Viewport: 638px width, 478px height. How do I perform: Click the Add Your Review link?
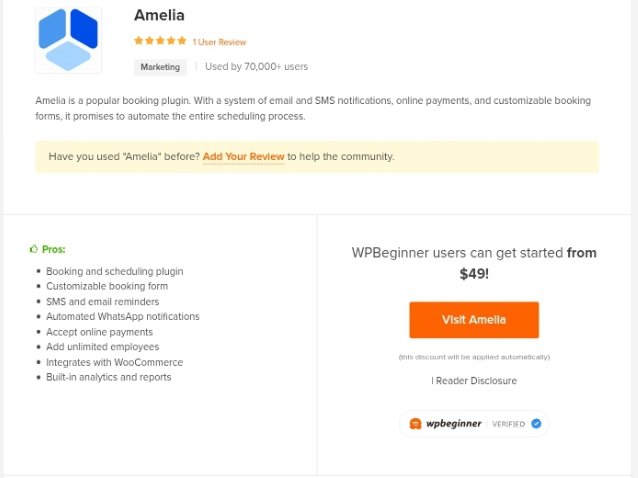[243, 157]
